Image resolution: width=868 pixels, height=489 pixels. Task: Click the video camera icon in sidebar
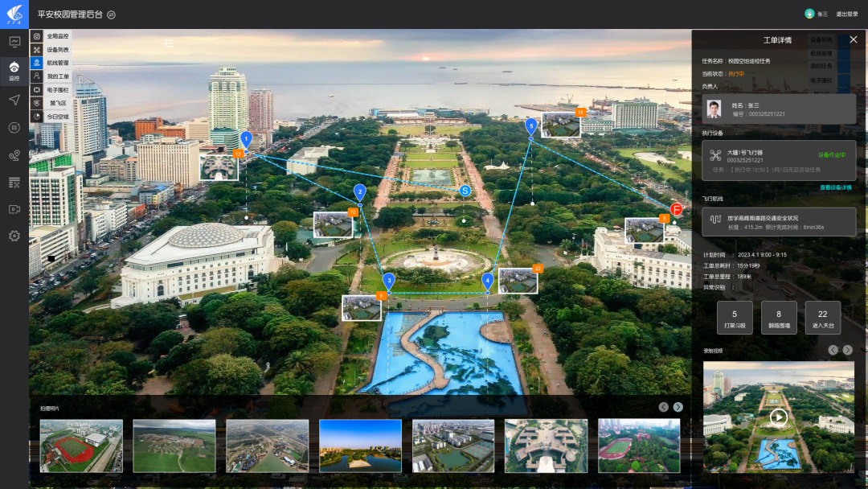pos(14,209)
